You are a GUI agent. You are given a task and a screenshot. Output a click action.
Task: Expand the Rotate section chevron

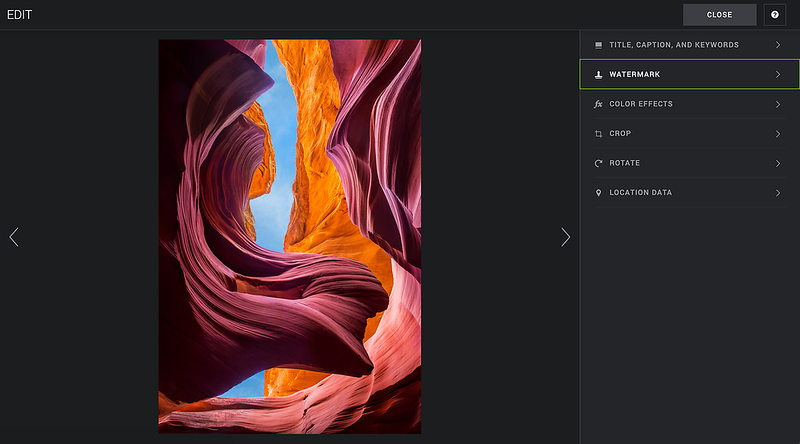(778, 163)
